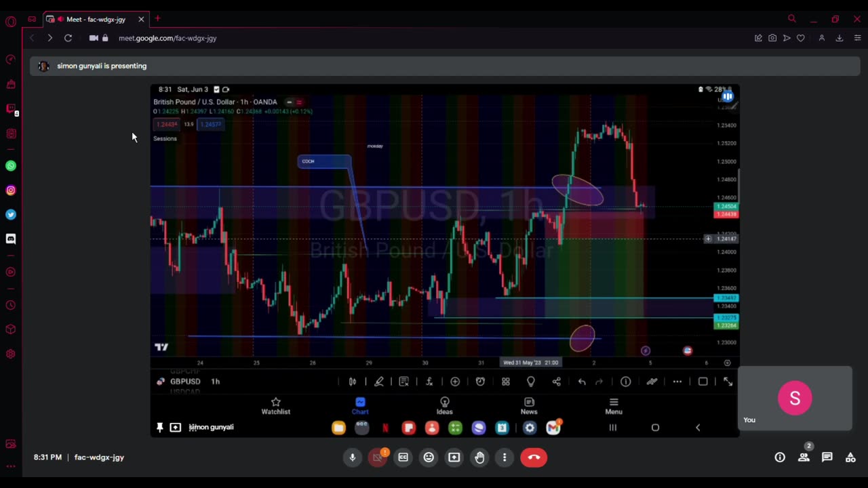Viewport: 868px width, 488px height.
Task: Go forward in browser history
Action: click(50, 38)
